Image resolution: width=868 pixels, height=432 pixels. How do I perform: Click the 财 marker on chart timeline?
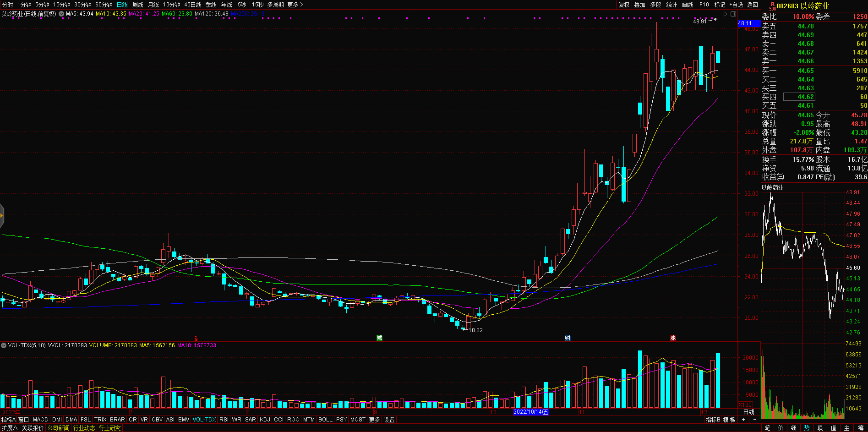point(568,338)
